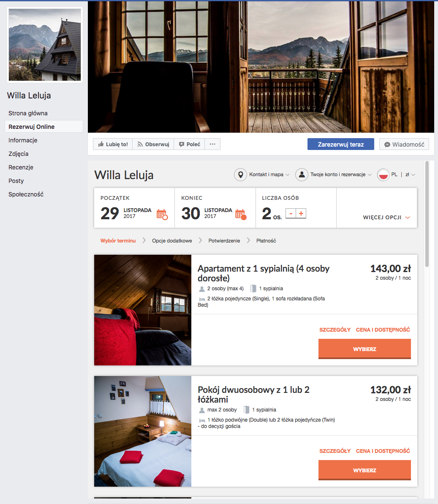This screenshot has height=504, width=438.
Task: Click the Polish flag language icon
Action: 384,174
